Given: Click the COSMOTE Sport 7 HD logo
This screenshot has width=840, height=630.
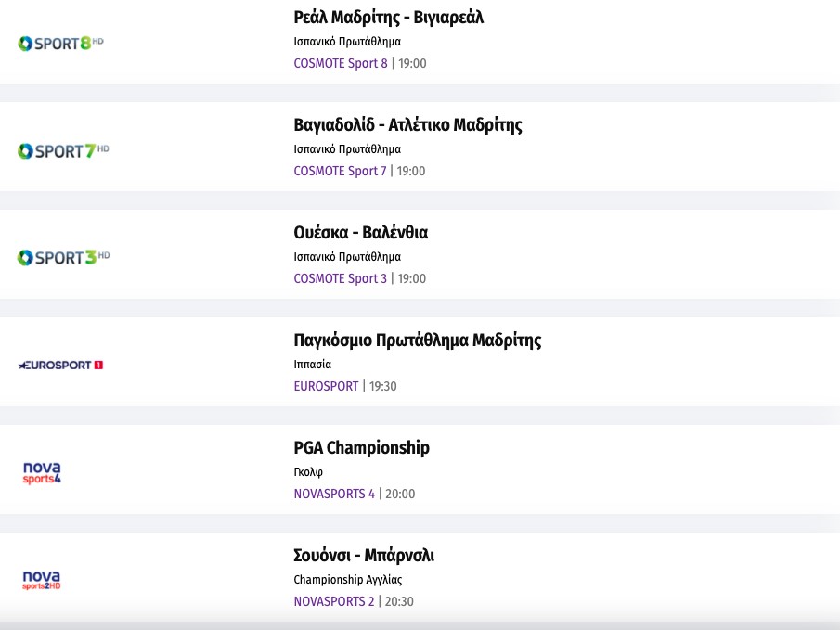Looking at the screenshot, I should [x=63, y=150].
